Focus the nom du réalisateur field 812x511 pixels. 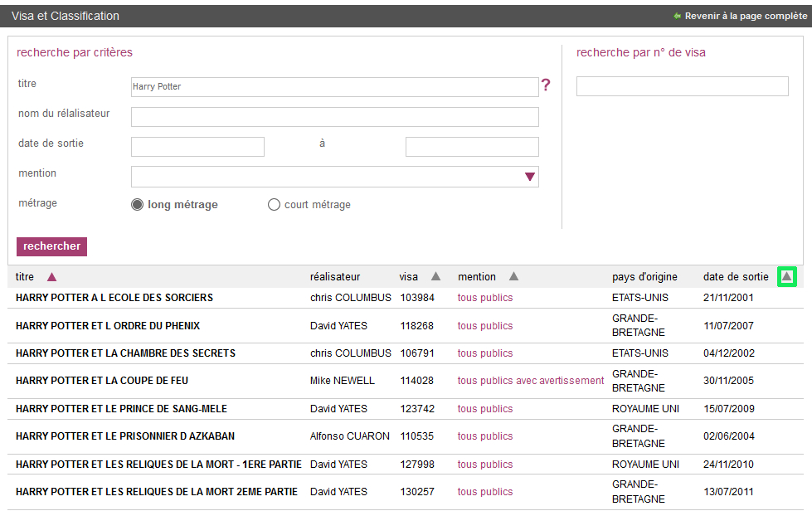334,117
